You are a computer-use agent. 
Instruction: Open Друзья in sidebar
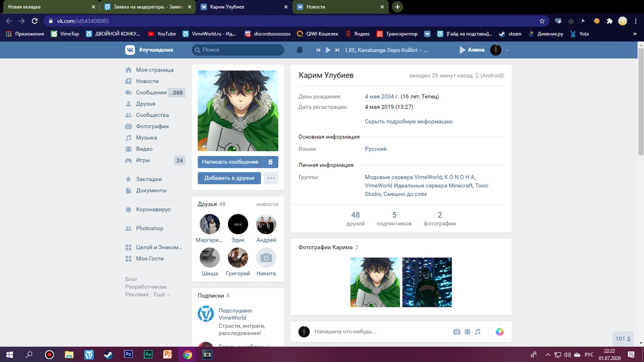[x=145, y=104]
